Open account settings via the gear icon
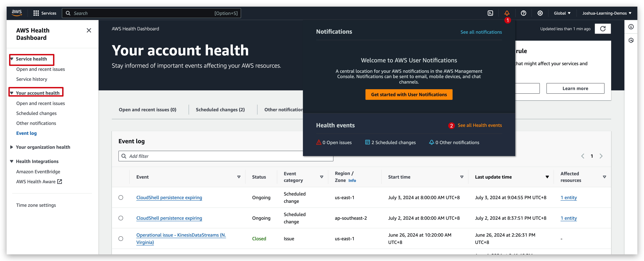This screenshot has height=261, width=644. pyautogui.click(x=540, y=13)
